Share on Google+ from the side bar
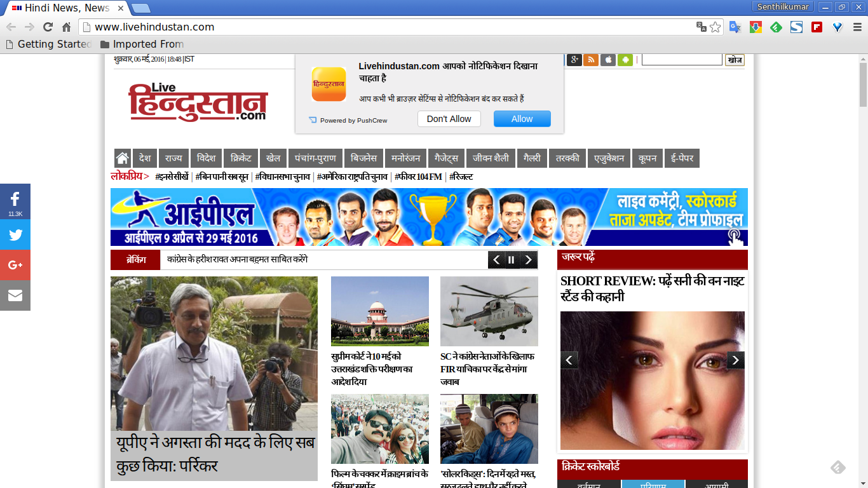Image resolution: width=868 pixels, height=488 pixels. coord(15,265)
